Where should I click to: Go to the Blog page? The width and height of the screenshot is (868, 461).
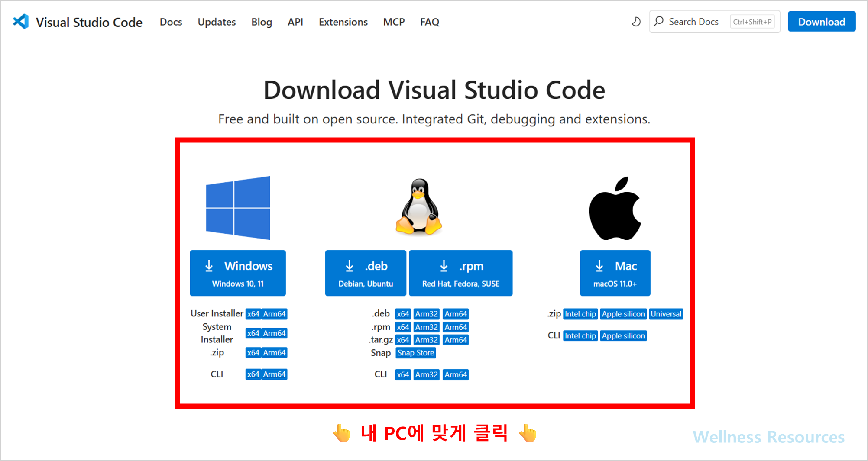262,22
